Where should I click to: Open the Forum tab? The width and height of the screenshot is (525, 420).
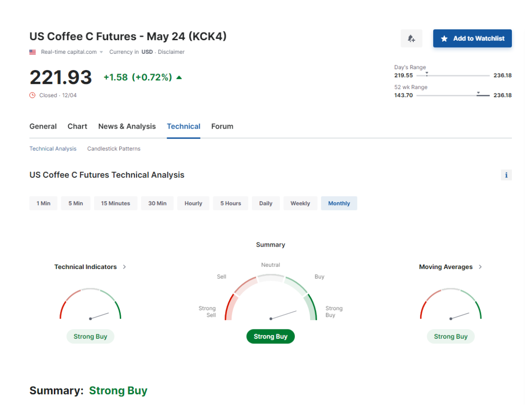point(222,126)
